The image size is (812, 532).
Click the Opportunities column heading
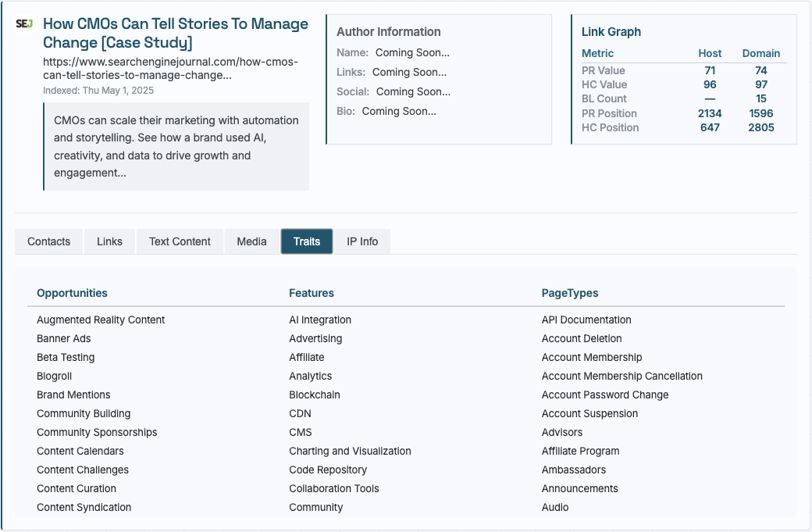(x=72, y=293)
